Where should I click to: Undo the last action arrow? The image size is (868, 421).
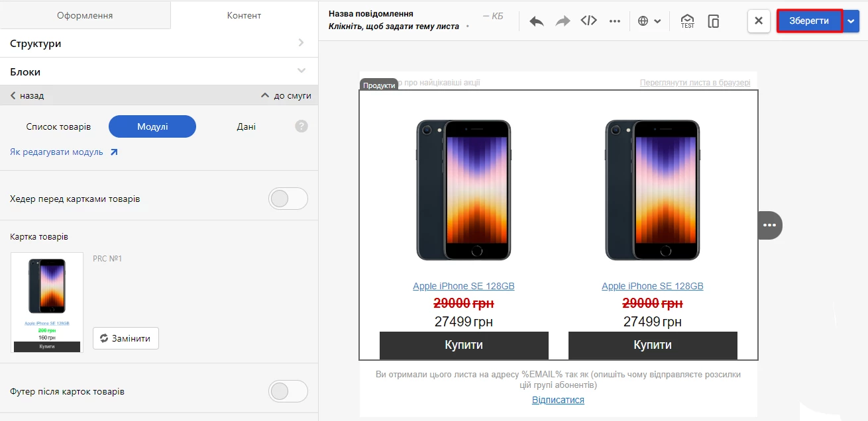[537, 21]
